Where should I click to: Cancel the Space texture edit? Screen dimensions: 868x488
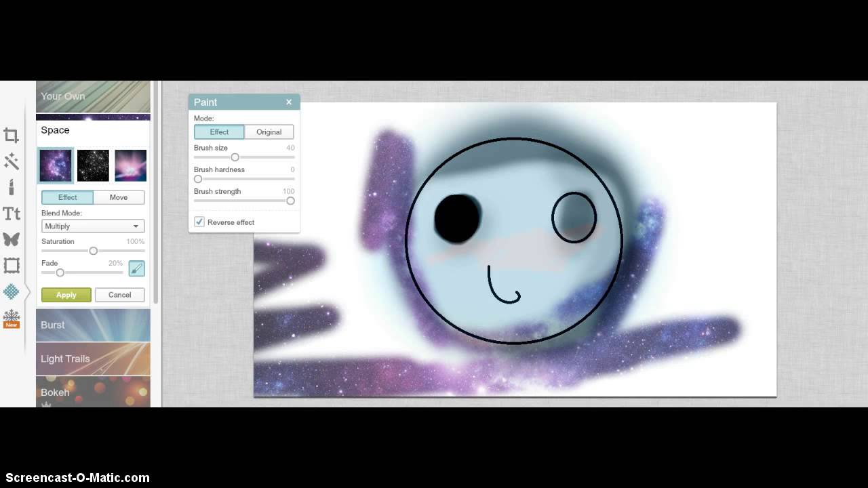[119, 295]
